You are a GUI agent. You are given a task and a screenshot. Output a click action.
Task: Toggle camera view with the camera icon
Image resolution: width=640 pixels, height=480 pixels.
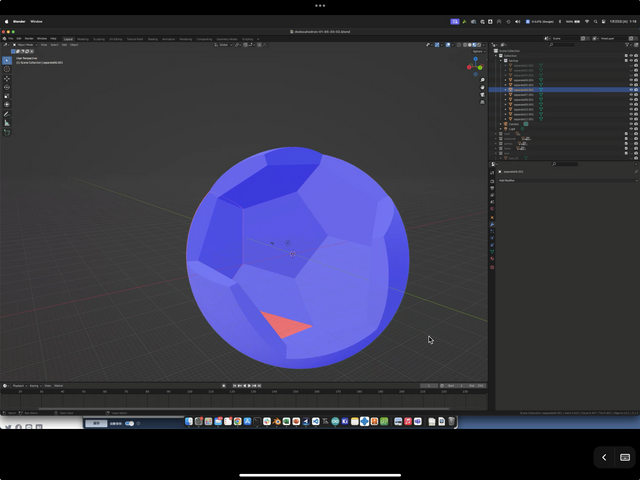click(482, 94)
